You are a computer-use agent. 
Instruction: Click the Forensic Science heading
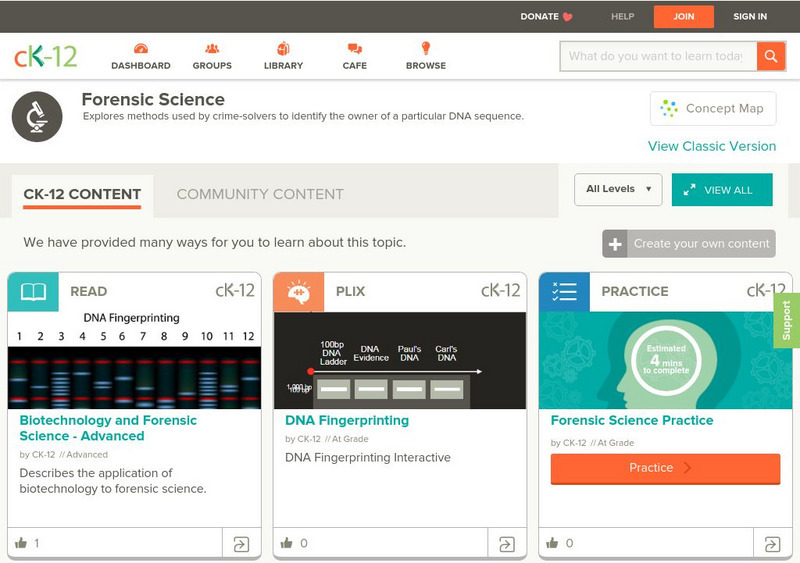[153, 99]
